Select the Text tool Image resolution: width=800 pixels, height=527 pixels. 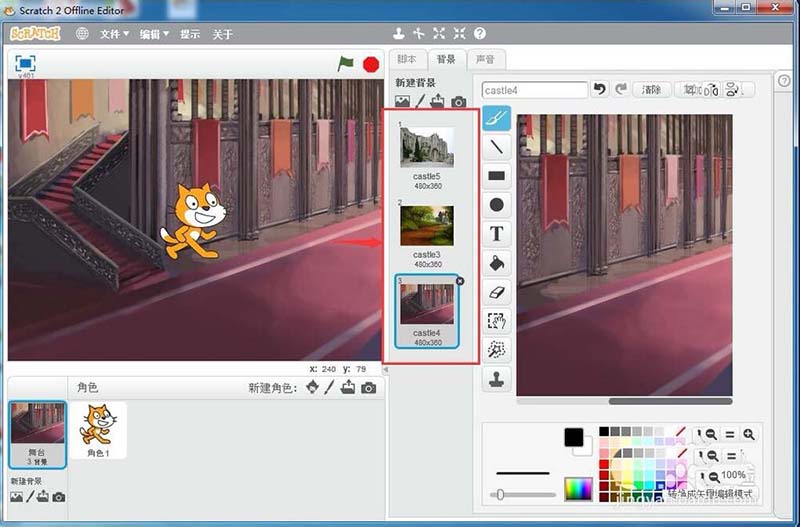[496, 234]
